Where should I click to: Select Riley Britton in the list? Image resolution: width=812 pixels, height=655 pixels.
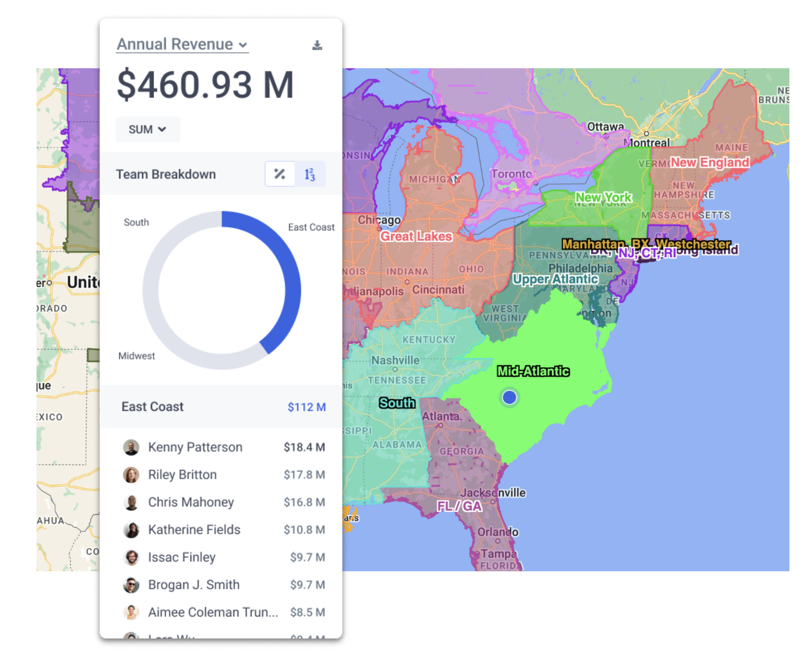tap(221, 475)
